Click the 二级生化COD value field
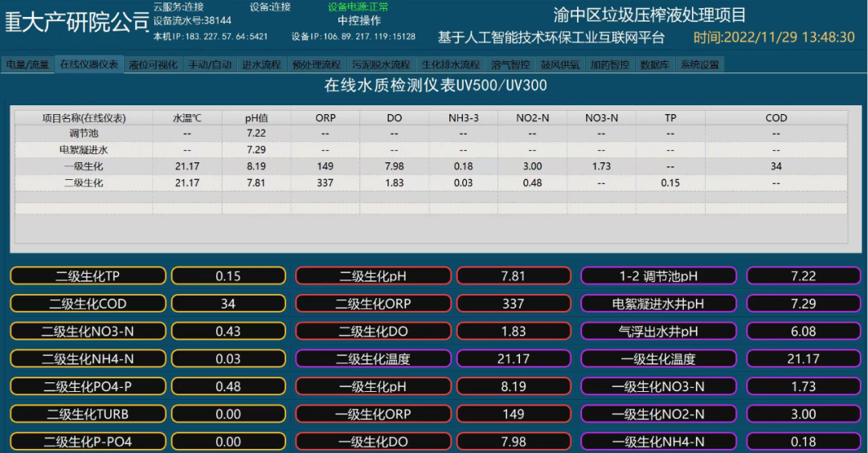The width and height of the screenshot is (868, 453). click(228, 304)
